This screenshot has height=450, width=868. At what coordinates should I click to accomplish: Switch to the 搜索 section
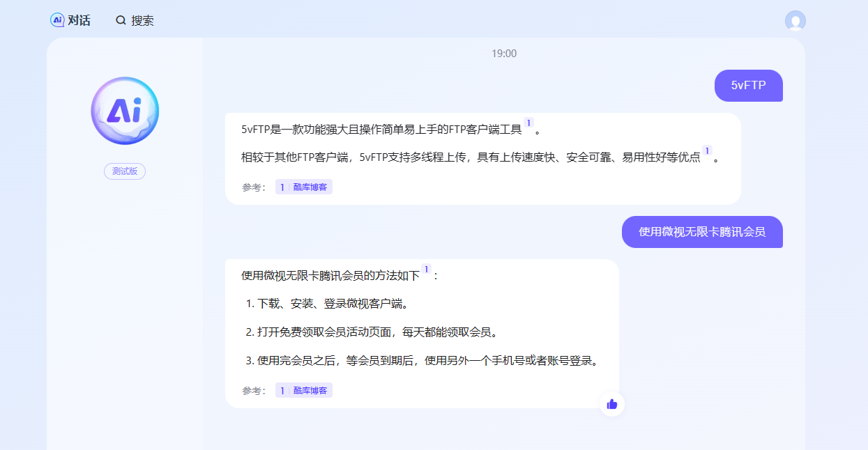(140, 20)
